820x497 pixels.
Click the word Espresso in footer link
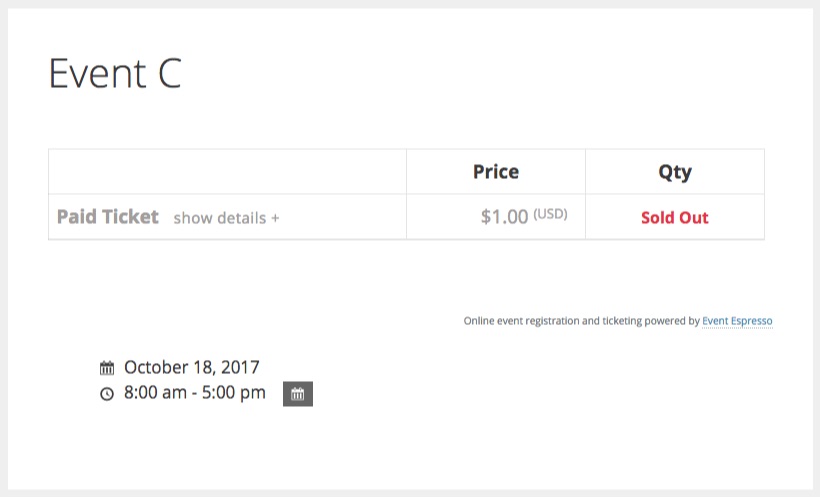(x=751, y=321)
